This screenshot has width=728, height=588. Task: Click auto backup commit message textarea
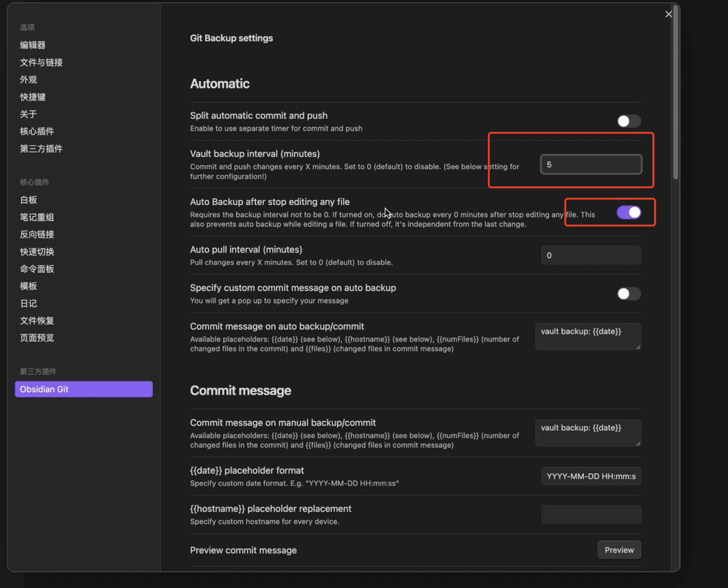[x=588, y=336]
